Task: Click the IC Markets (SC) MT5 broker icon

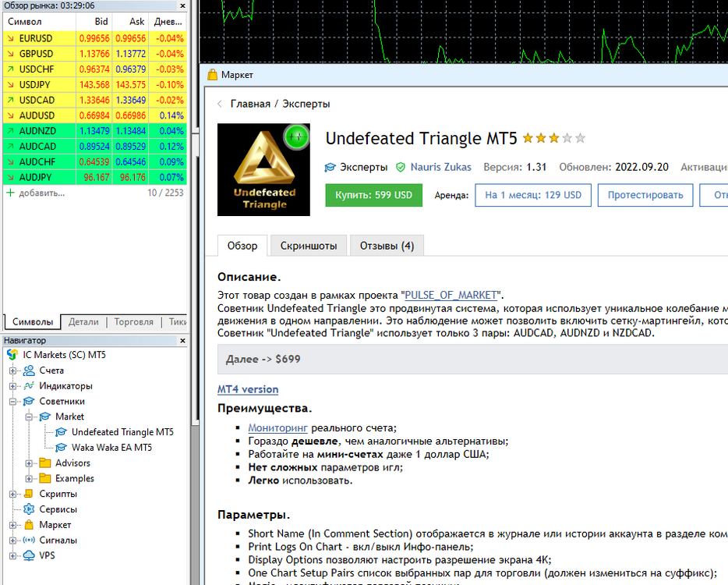Action: (12, 355)
